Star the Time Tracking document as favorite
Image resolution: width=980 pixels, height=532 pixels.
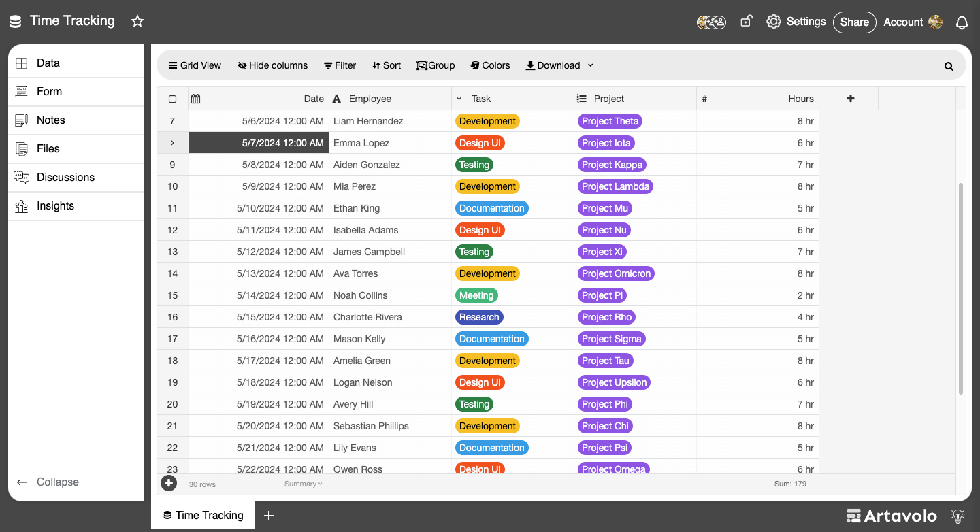tap(137, 21)
